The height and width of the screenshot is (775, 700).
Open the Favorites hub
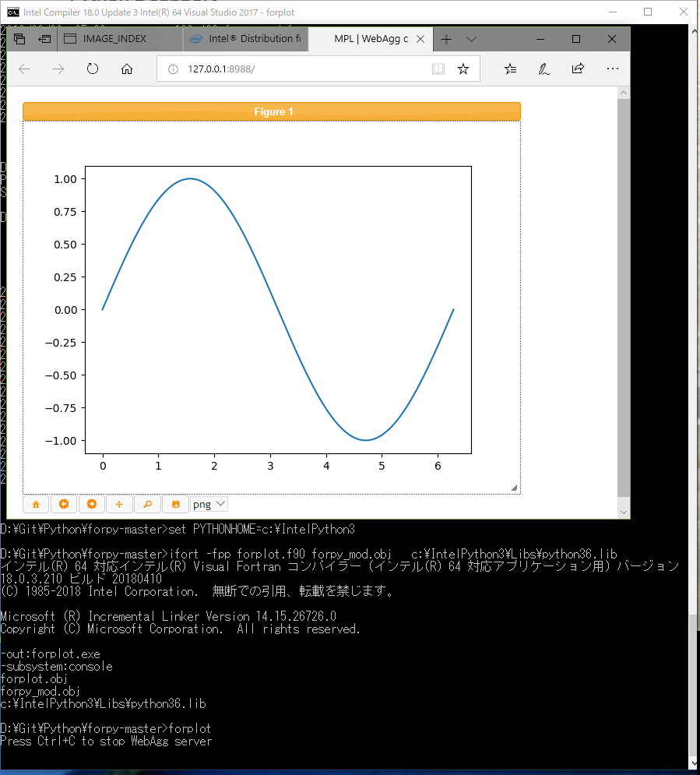510,69
